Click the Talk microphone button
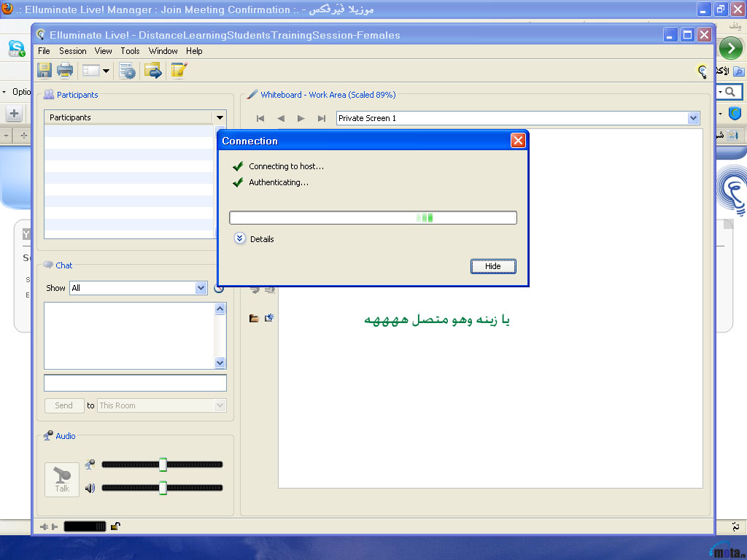 tap(62, 480)
